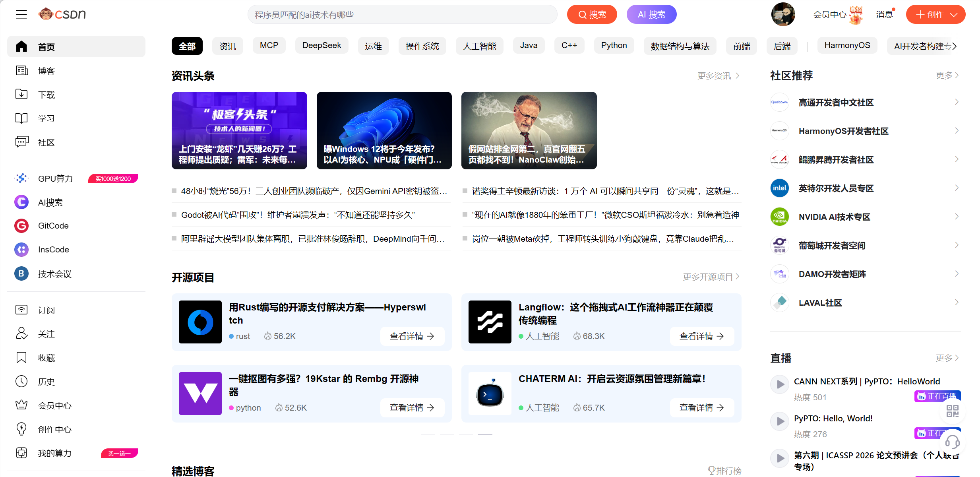The width and height of the screenshot is (980, 477).
Task: Click the 下载 download icon
Action: tap(21, 95)
